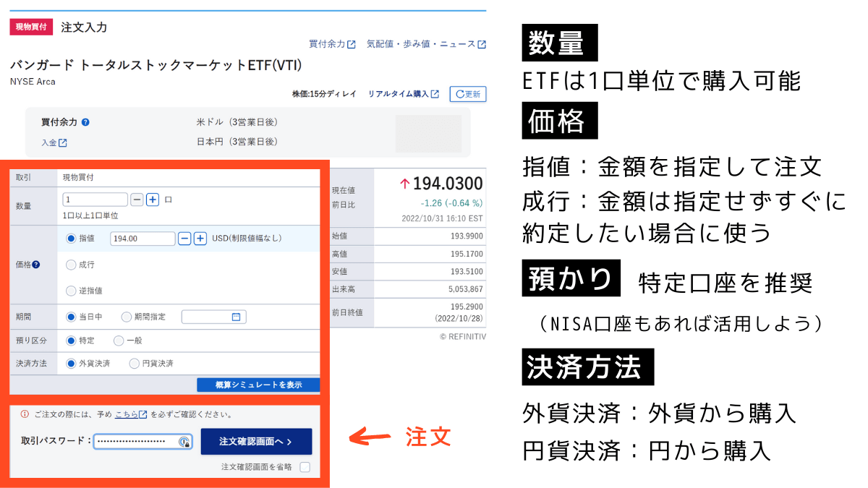Select the 円貨決済 settlement radio
Screen dimensions: 868x488
click(x=134, y=363)
